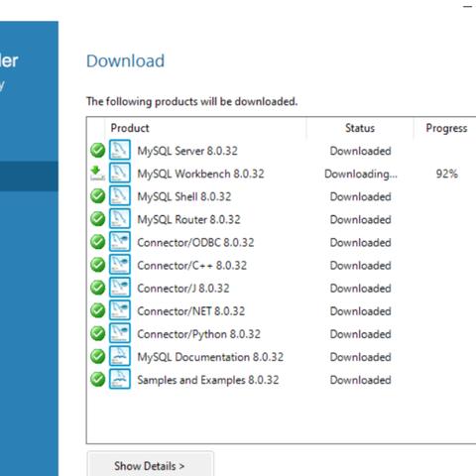Select the MySQL Server 8.0.32 row name
The image size is (476, 476).
pos(187,151)
